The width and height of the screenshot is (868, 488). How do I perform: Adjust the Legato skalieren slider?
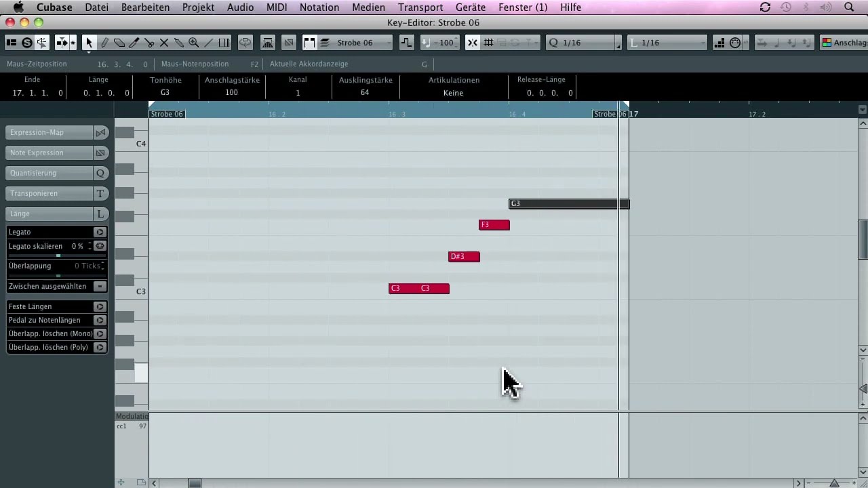tap(58, 256)
